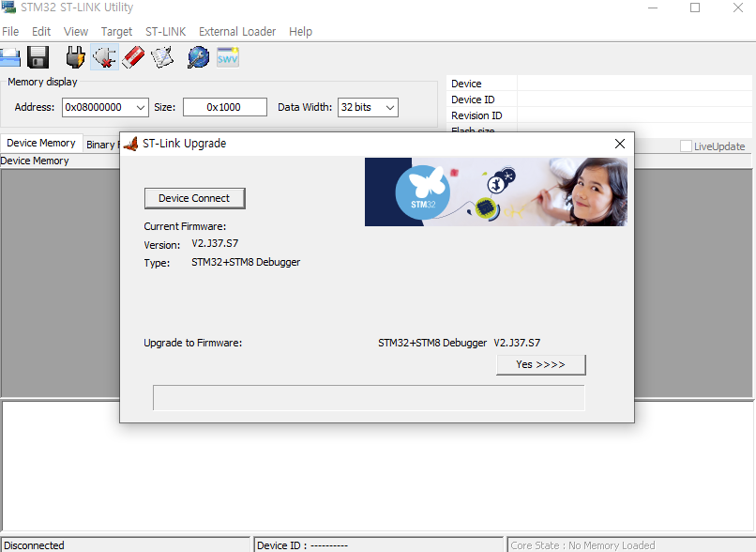Click version text V2.J37.S7 under Current Firmware
The width and height of the screenshot is (756, 552).
[x=215, y=244]
